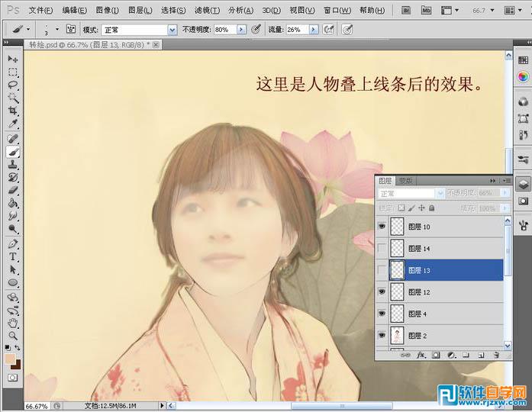
Task: Select the Pen tool
Action: pos(13,244)
